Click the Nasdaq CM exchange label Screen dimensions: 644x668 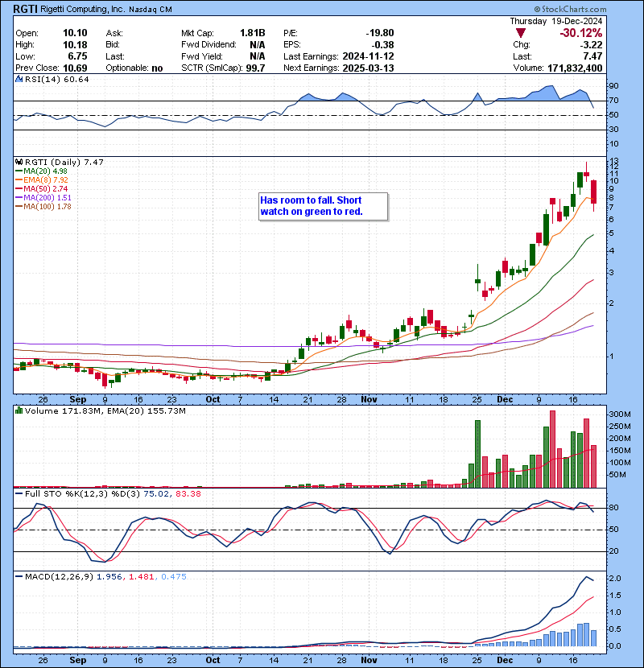pyautogui.click(x=151, y=10)
